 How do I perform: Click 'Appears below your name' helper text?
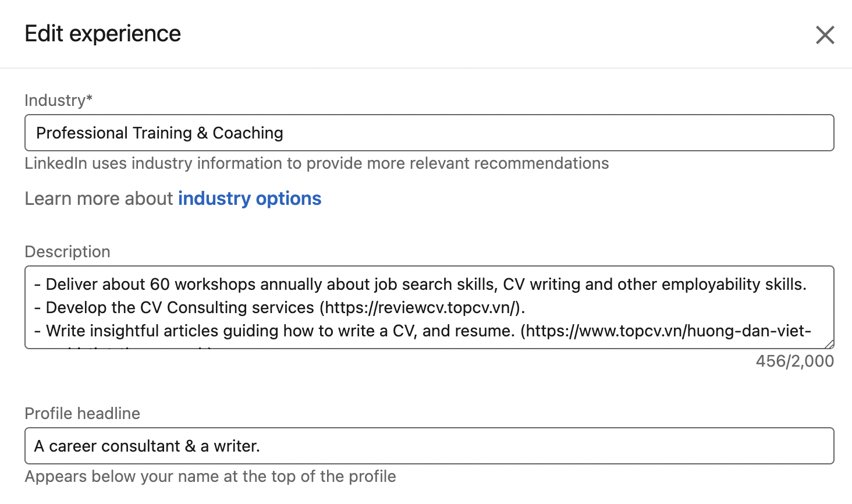210,477
